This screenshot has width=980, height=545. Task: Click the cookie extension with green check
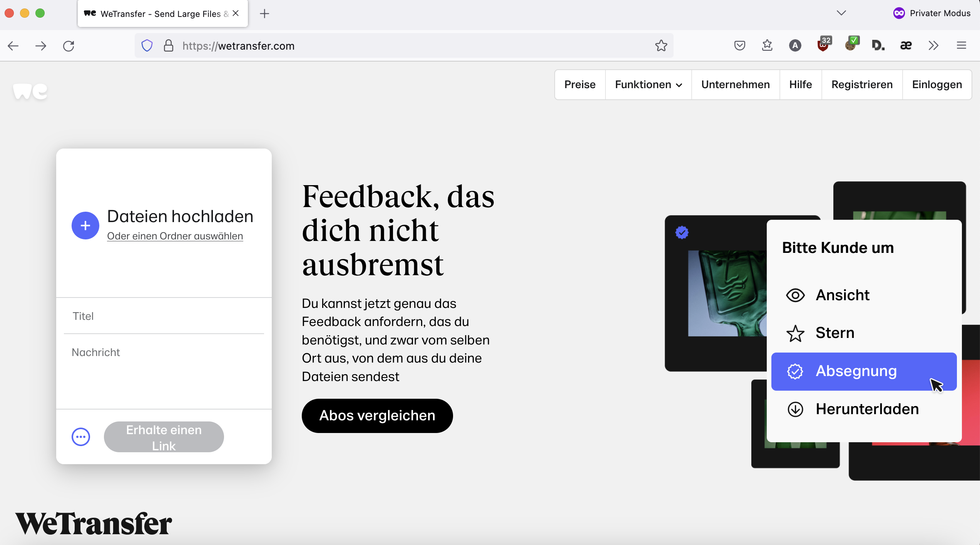pos(852,44)
